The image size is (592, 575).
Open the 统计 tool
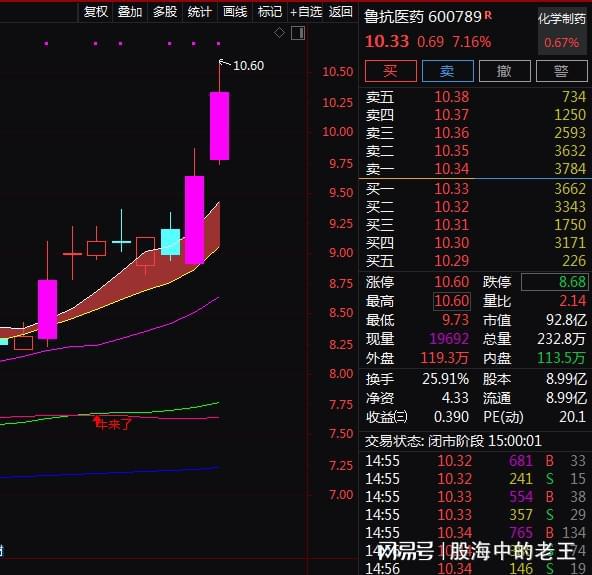(200, 12)
